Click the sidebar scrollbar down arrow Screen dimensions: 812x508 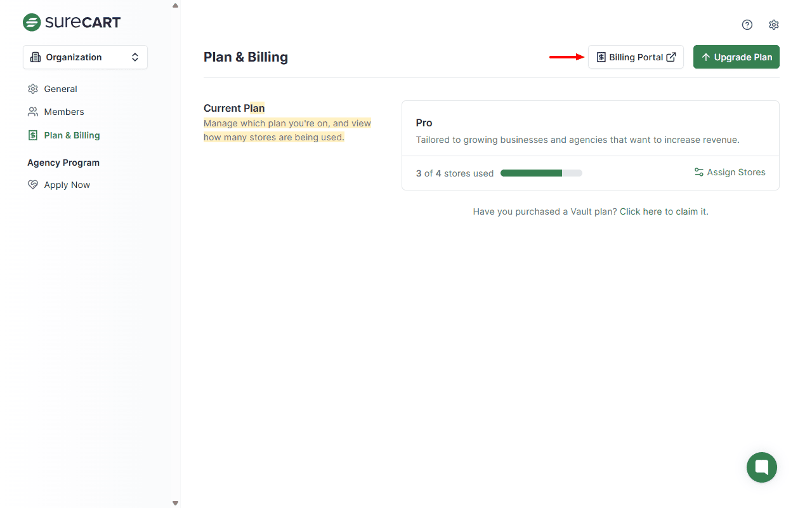[x=175, y=503]
